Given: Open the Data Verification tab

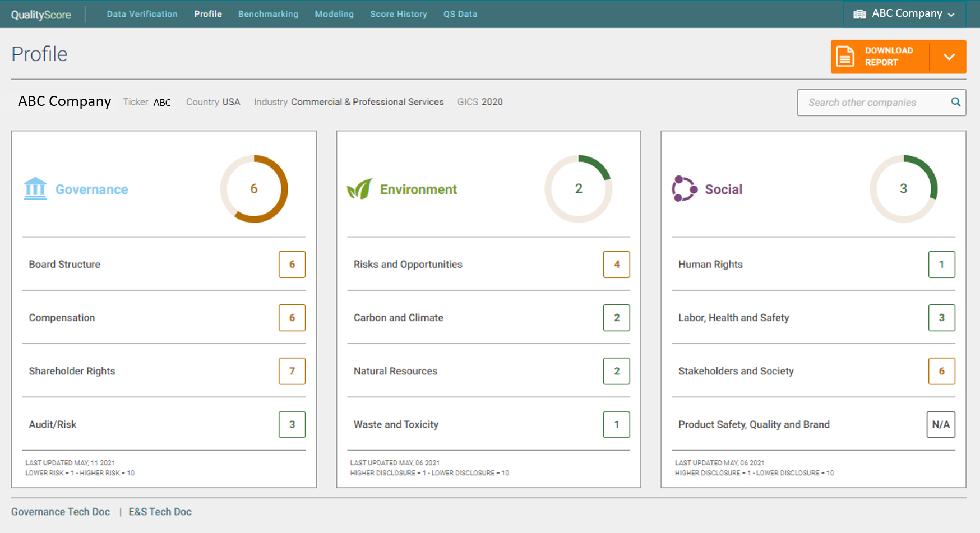Looking at the screenshot, I should tap(142, 14).
